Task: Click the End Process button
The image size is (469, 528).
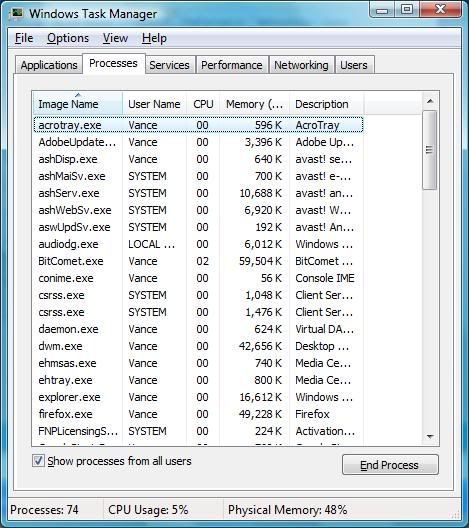Action: tap(390, 465)
